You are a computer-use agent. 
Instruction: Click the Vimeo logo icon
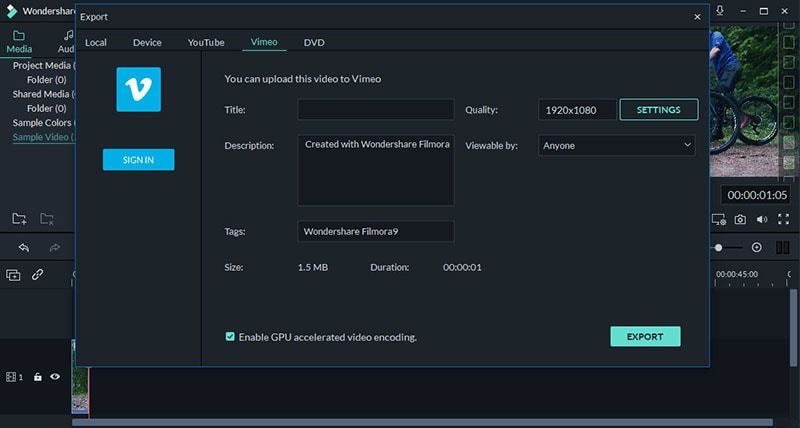138,89
